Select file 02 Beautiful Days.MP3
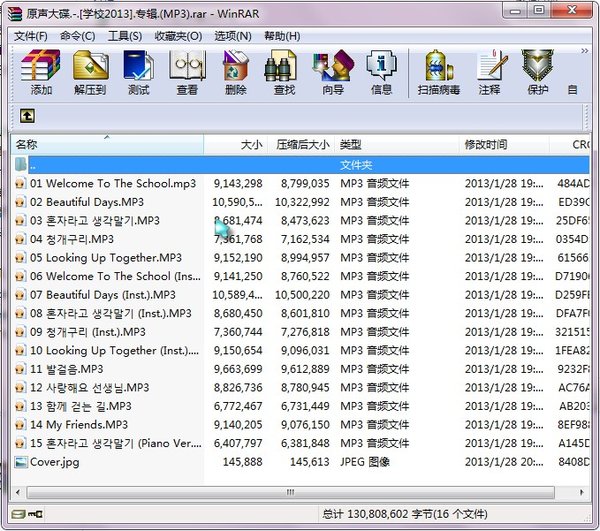Screen dimensions: 600x531 tap(87, 202)
